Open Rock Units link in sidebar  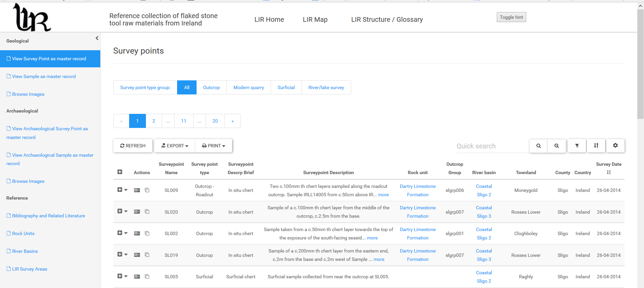click(23, 233)
